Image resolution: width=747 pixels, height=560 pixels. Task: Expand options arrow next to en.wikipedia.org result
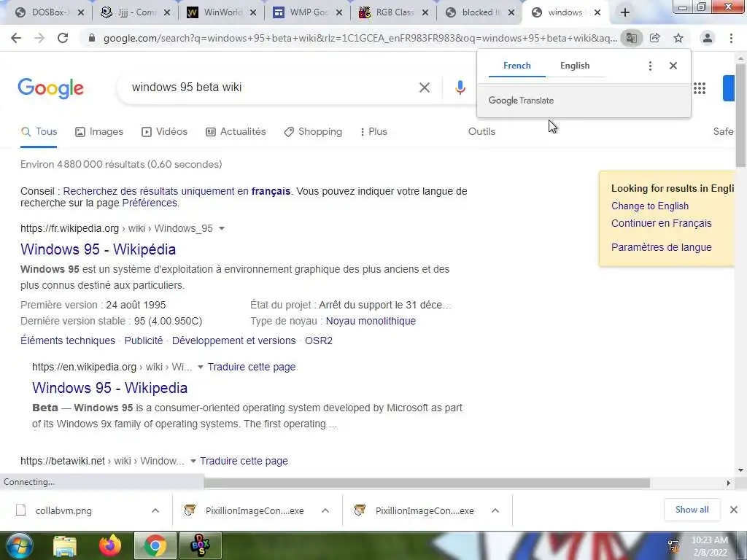pos(201,367)
